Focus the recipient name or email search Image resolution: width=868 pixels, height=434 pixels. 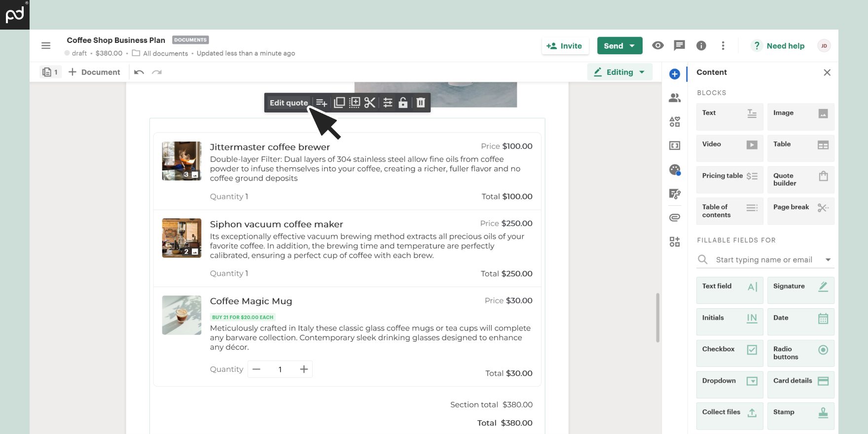(764, 260)
